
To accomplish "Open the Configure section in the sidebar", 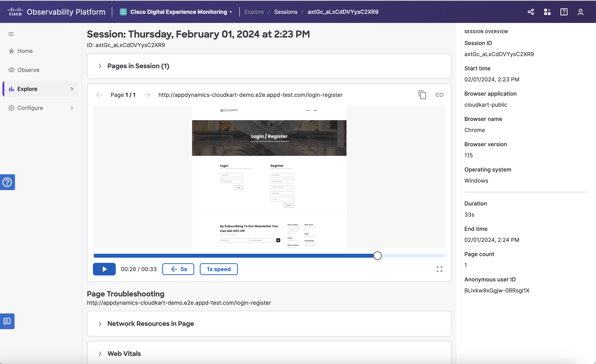I will tap(30, 108).
